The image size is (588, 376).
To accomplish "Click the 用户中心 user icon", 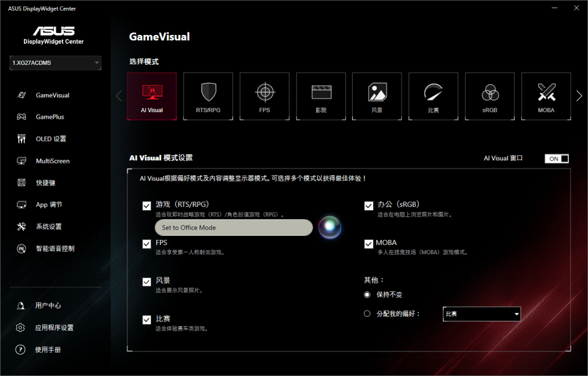I will (x=21, y=306).
